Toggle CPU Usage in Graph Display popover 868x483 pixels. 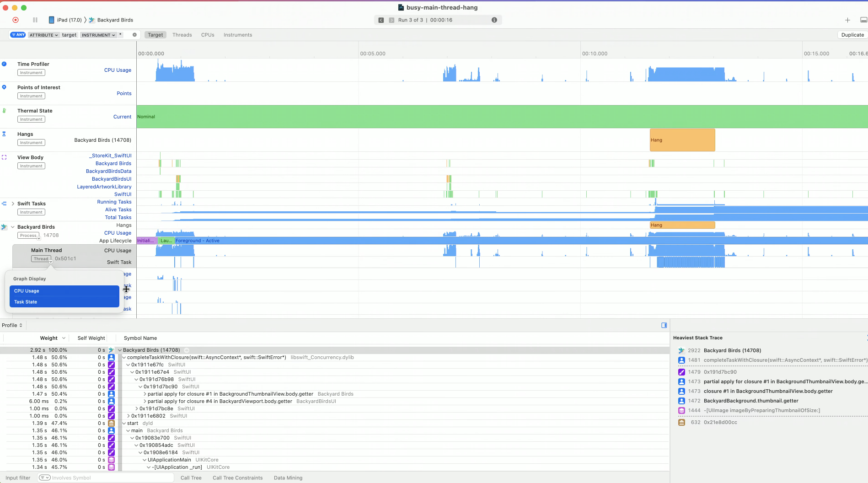tap(64, 291)
